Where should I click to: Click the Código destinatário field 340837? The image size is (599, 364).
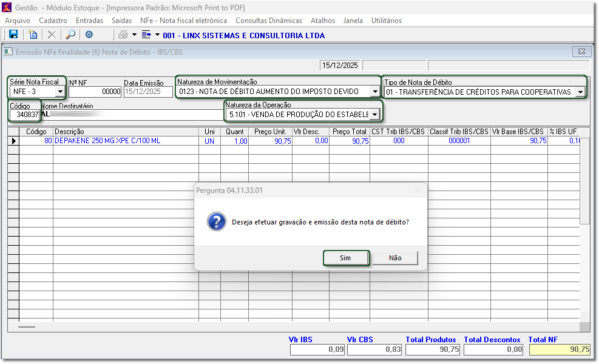tap(24, 115)
